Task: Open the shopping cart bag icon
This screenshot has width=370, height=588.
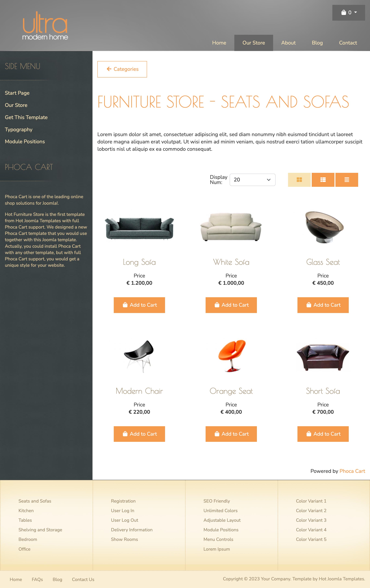Action: pyautogui.click(x=344, y=13)
